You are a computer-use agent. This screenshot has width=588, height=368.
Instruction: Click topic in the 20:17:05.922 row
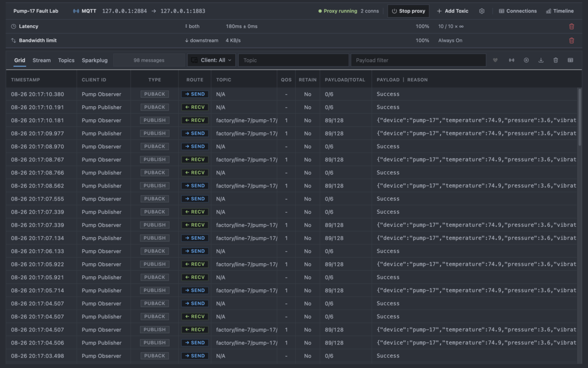tap(247, 264)
